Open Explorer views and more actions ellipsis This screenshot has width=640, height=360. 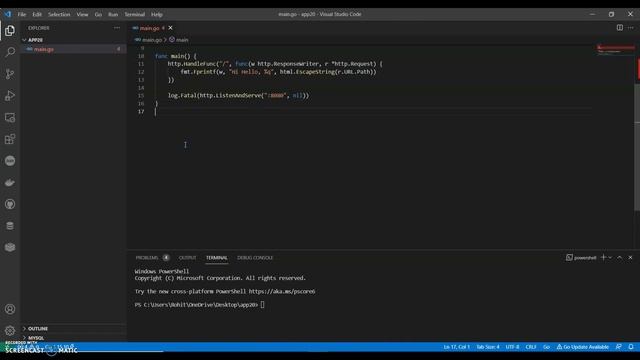point(117,28)
